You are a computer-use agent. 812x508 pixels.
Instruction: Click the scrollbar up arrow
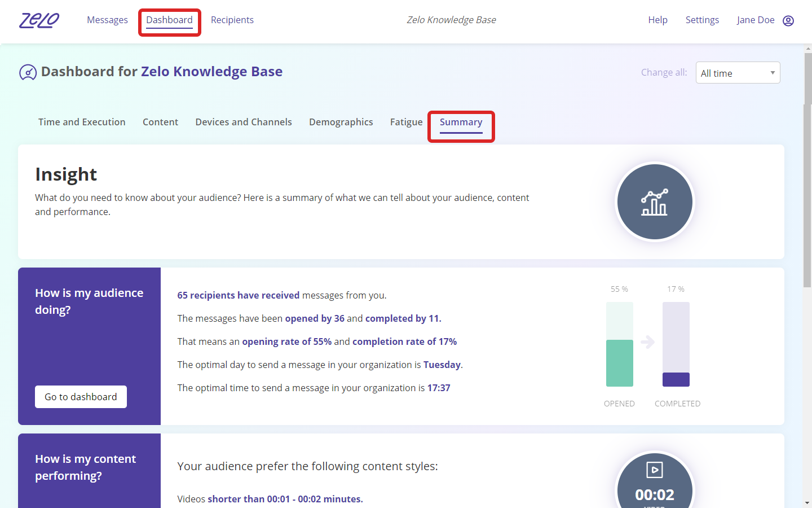tap(807, 49)
